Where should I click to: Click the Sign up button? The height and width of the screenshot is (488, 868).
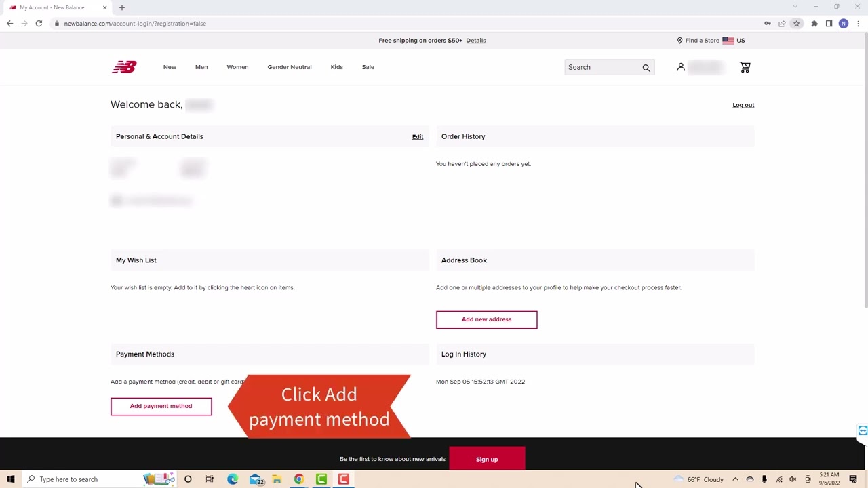487,460
